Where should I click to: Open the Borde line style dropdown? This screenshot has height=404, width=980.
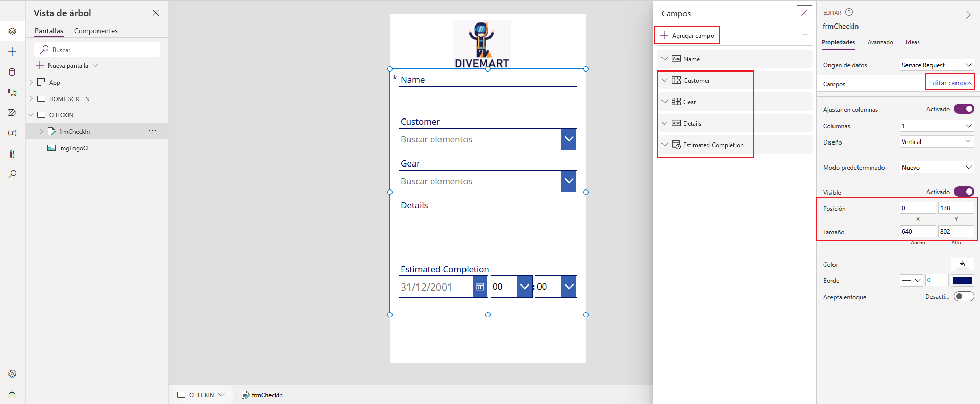911,280
